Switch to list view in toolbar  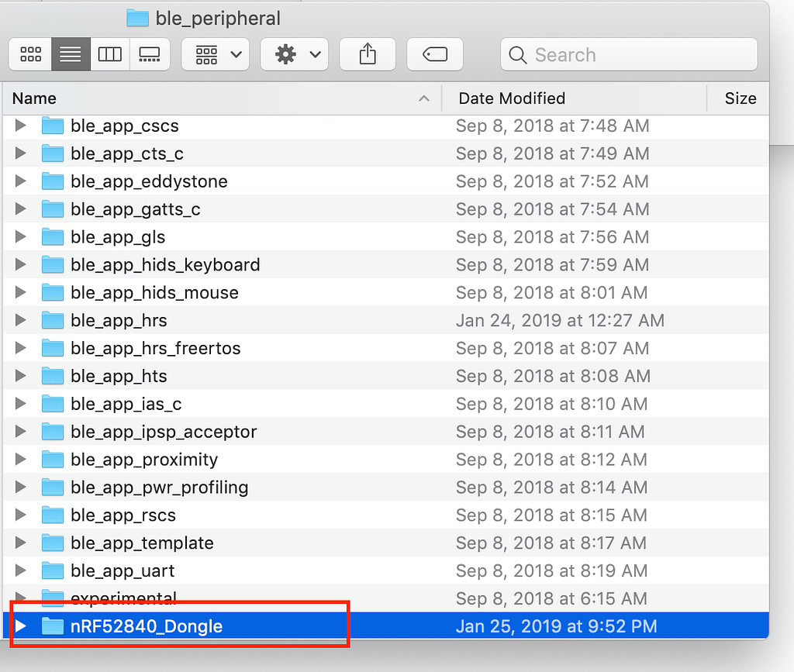point(71,54)
